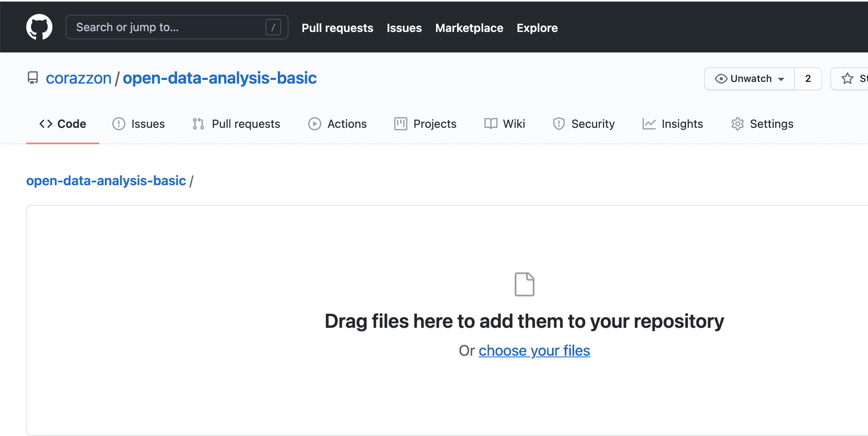Expand the Unwatch dropdown
Screen dimensions: 868x436
tap(750, 79)
